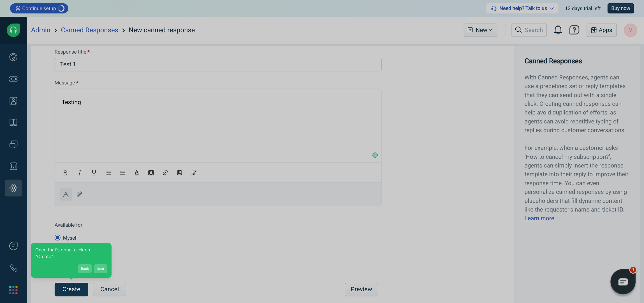Select the Myself radio option

pyautogui.click(x=57, y=238)
